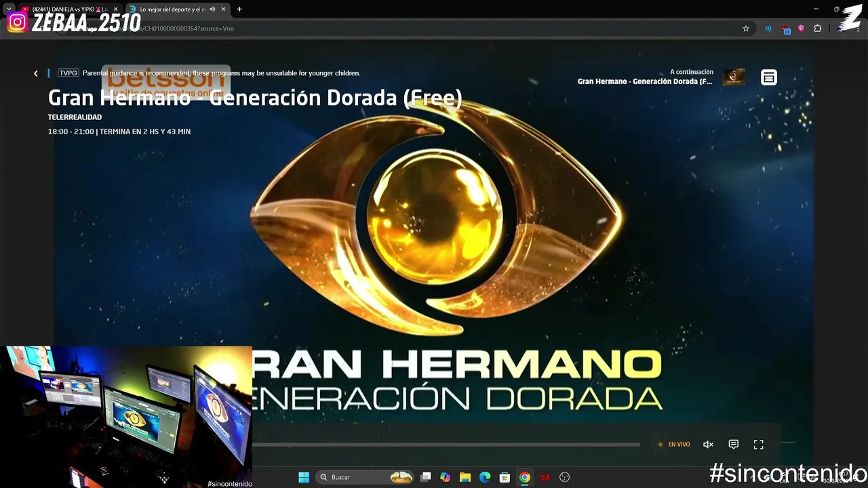The height and width of the screenshot is (488, 868).
Task: Click the Buscar taskbar search box
Action: point(366,477)
